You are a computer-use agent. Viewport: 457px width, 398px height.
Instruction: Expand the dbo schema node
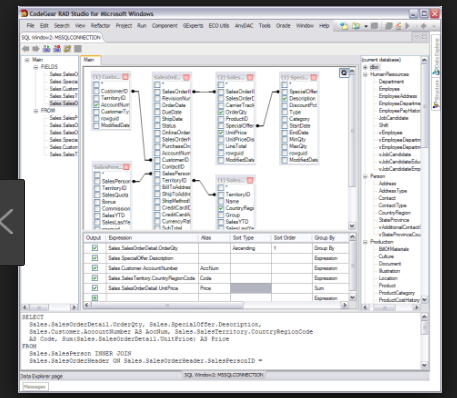click(365, 67)
